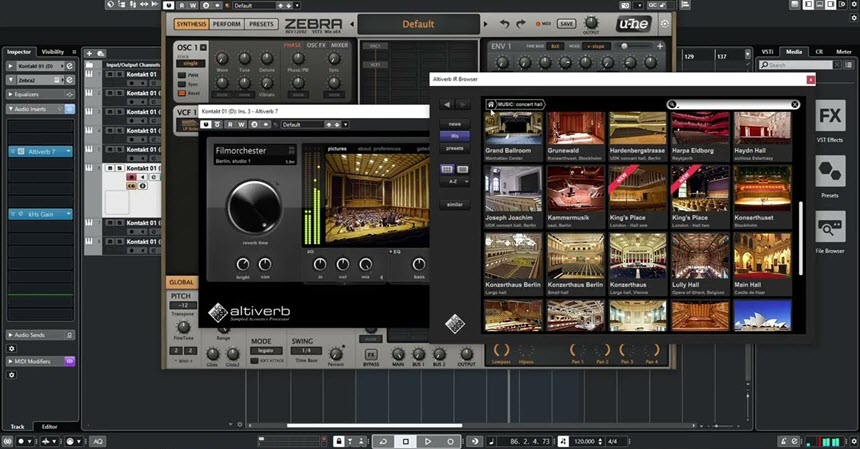Switch IR Browser to single list view

pos(463,169)
